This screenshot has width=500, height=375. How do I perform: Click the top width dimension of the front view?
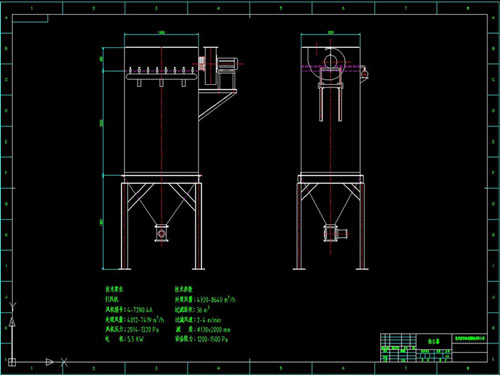point(162,33)
